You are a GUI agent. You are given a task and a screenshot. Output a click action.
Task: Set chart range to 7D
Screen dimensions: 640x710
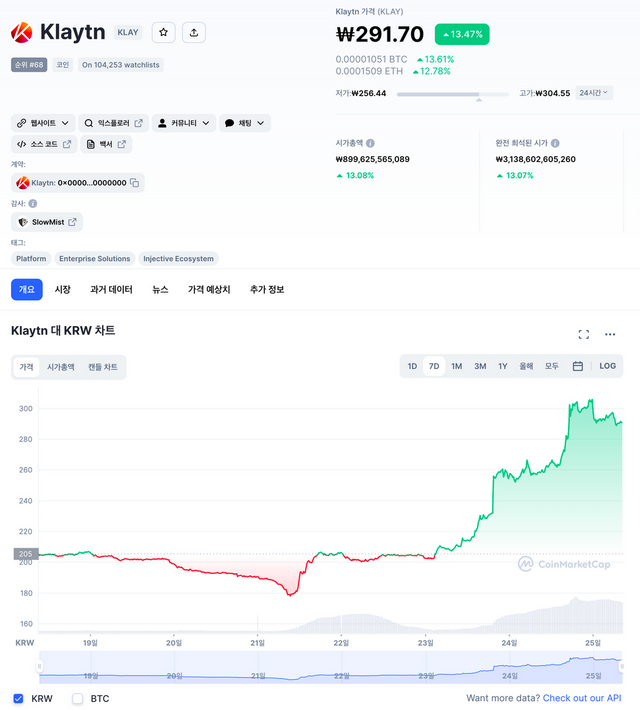click(x=434, y=366)
